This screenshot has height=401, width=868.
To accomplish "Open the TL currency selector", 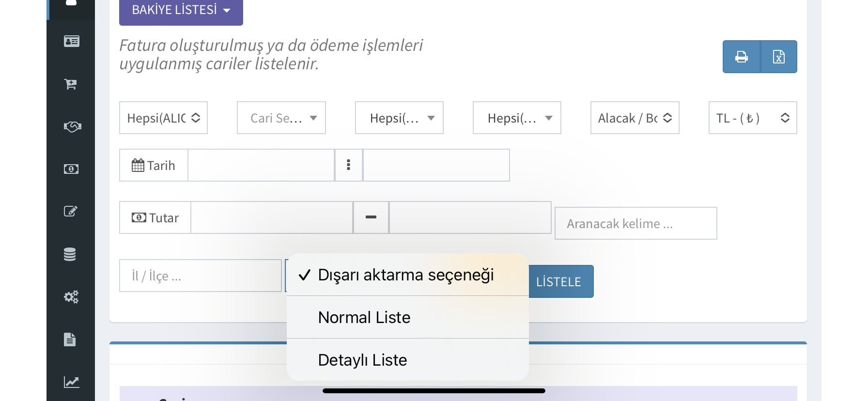I will click(752, 118).
